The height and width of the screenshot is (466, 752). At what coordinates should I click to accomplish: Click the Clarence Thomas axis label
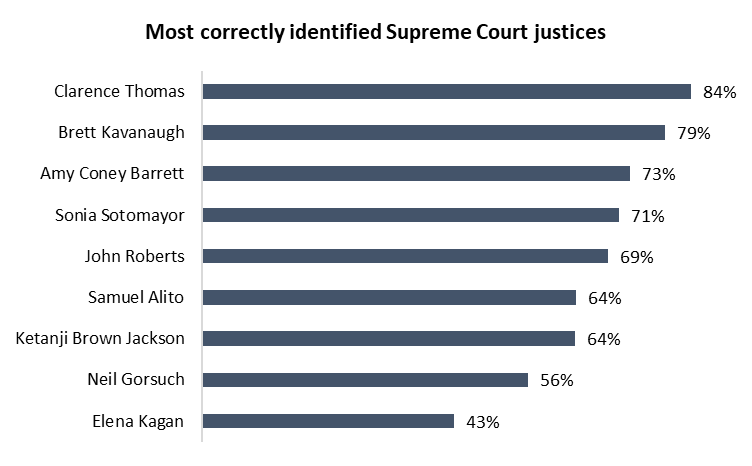[x=119, y=92]
